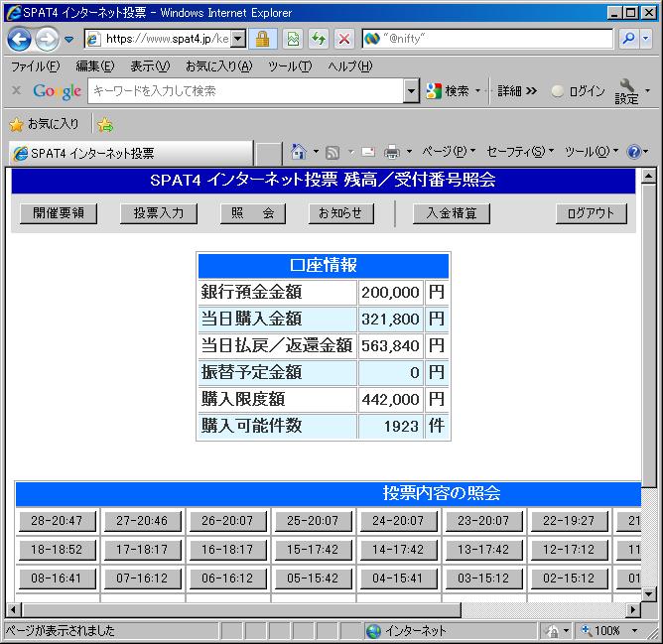Click the read mail icon

(368, 152)
